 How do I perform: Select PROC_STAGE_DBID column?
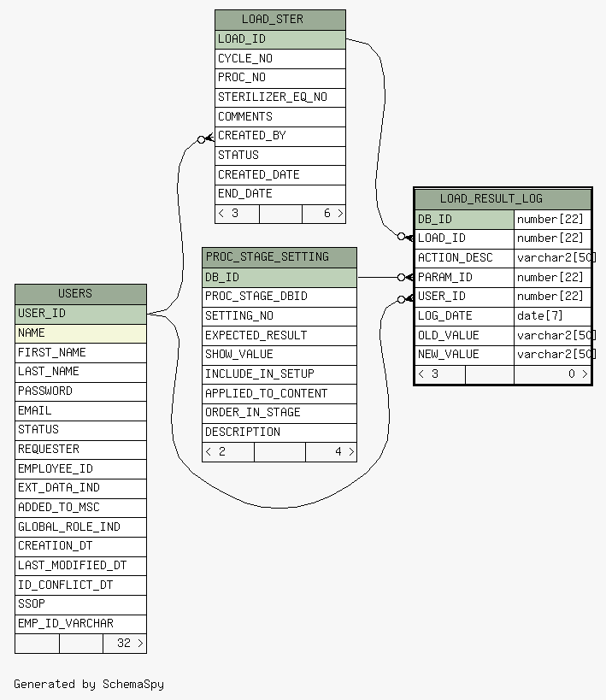pos(279,297)
